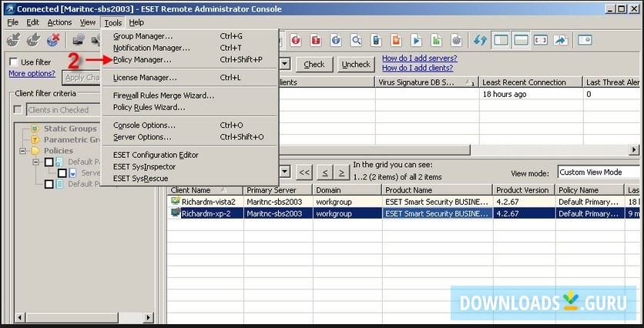
Task: Enable the Use filter checkbox
Action: pos(14,62)
